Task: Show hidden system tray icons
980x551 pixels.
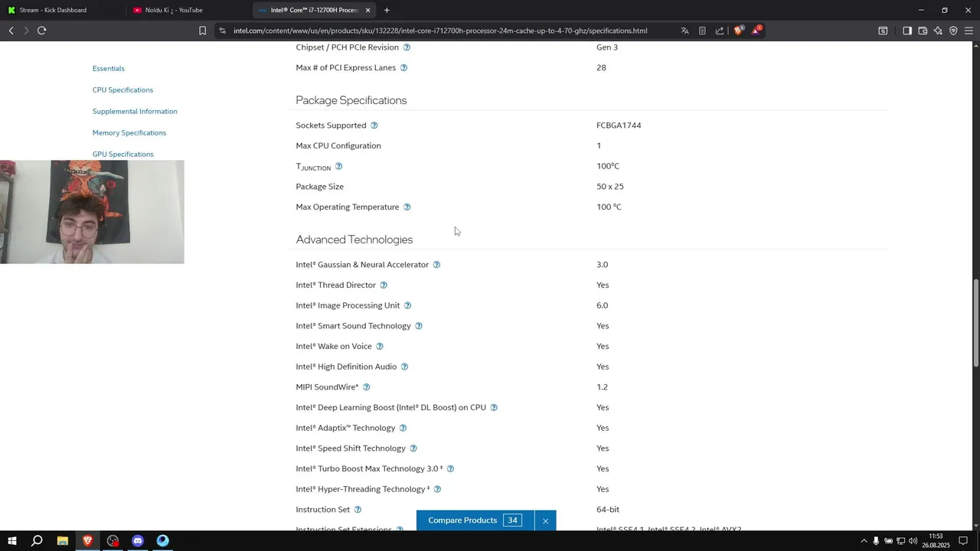Action: click(864, 541)
